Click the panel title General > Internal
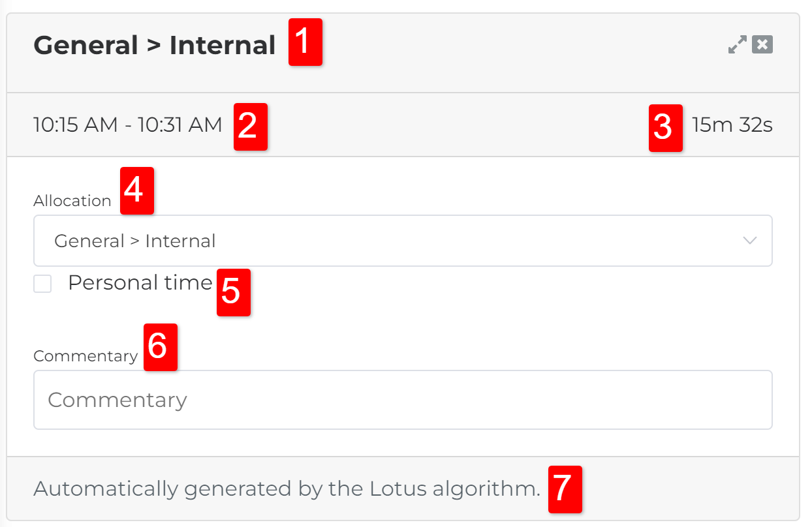 pyautogui.click(x=155, y=46)
